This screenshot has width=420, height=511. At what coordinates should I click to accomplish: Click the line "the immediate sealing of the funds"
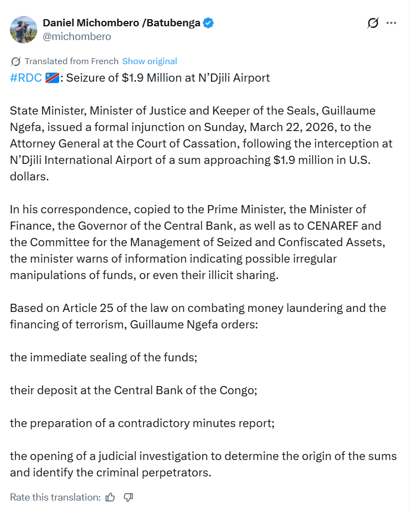click(x=104, y=357)
